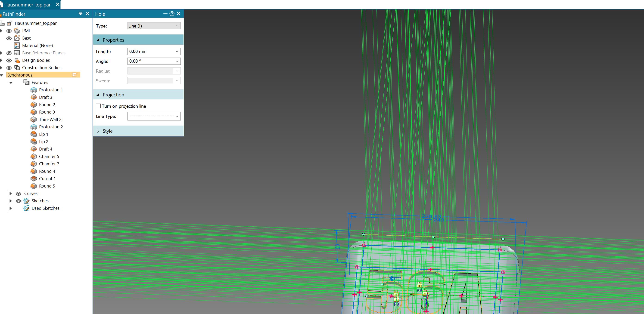Click the Length input field
Viewport: 644px width, 314px height.
click(151, 52)
